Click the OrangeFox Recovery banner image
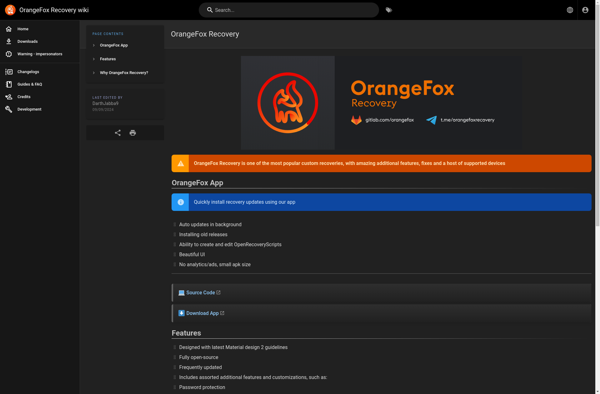Screen dimensions: 600x394 coord(381,103)
